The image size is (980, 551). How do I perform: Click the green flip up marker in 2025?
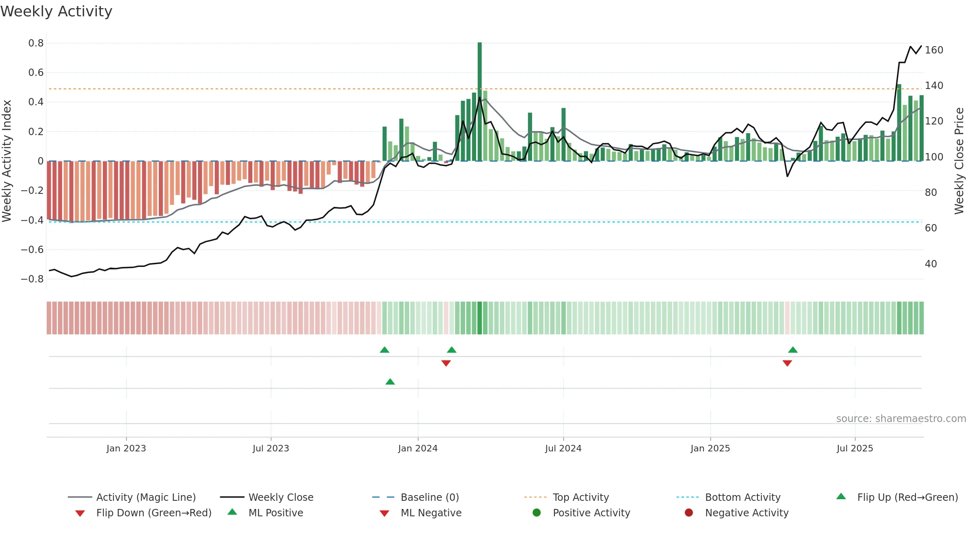coord(793,350)
